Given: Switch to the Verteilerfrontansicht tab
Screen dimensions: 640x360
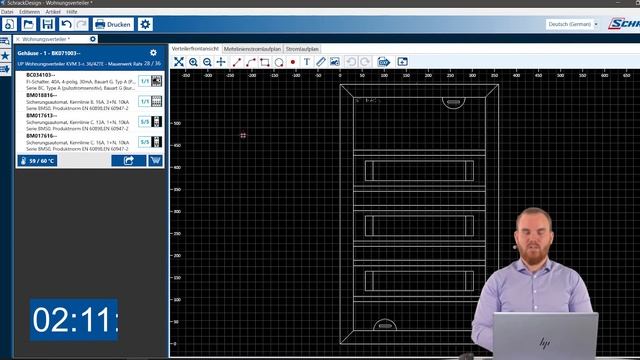Looking at the screenshot, I should [195, 49].
